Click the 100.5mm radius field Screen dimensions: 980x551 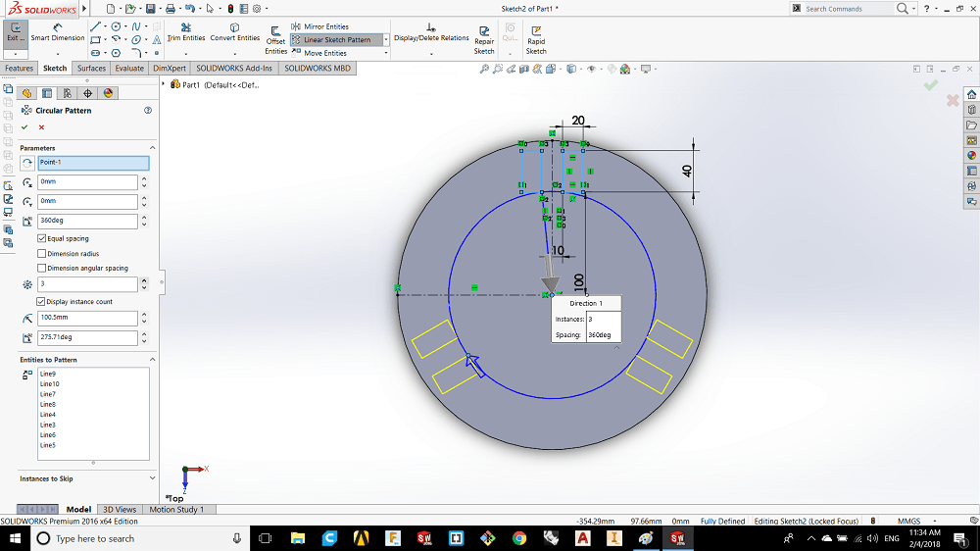click(87, 318)
